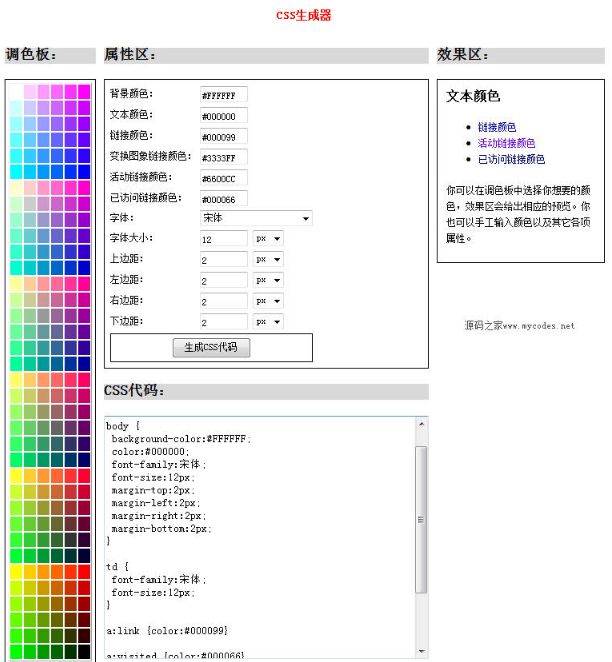Open the 字体大小 unit px dropdown

(267, 239)
